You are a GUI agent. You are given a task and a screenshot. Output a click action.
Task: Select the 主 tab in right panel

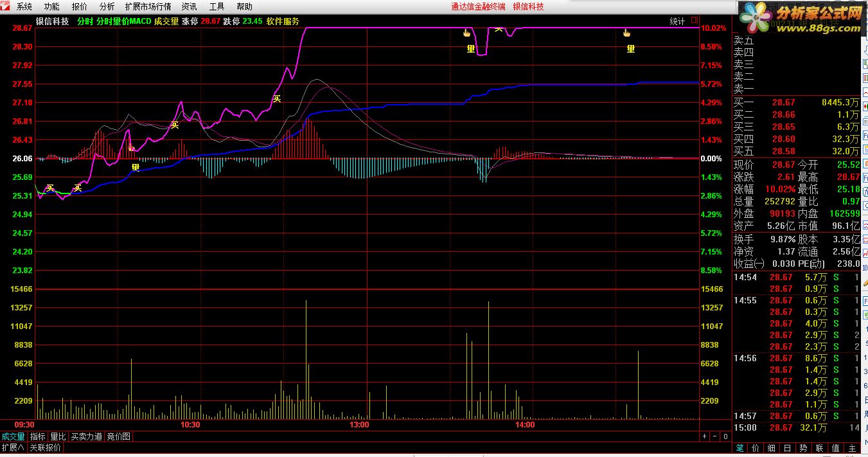point(852,448)
